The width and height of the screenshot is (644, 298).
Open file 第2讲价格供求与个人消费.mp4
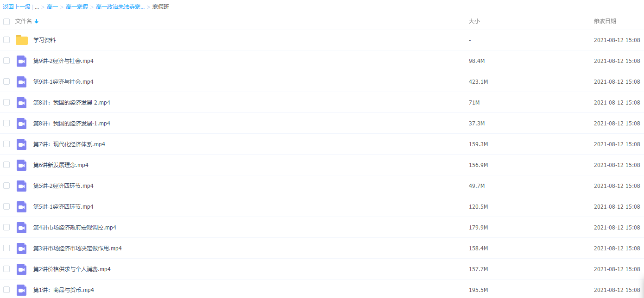72,269
